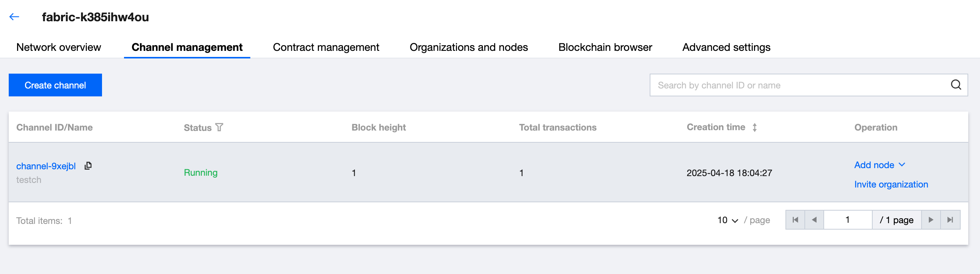Click the Invite organization link
This screenshot has height=274, width=980.
(890, 184)
